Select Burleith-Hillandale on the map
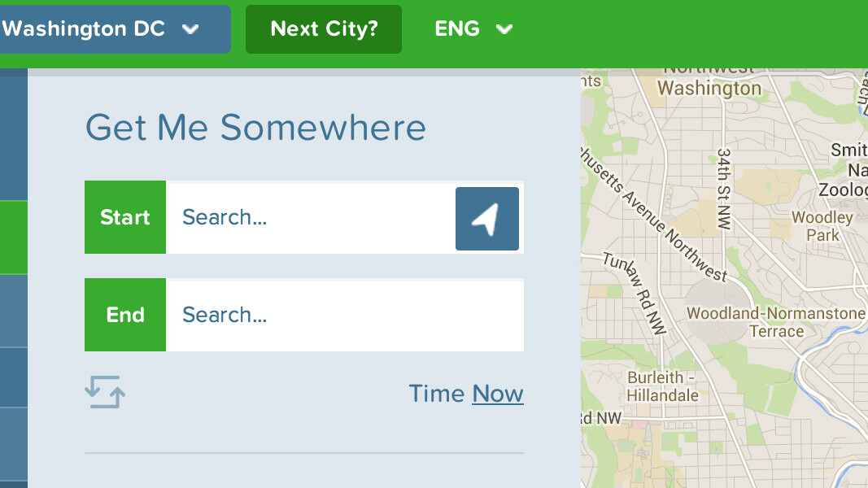The image size is (868, 488). 661,386
